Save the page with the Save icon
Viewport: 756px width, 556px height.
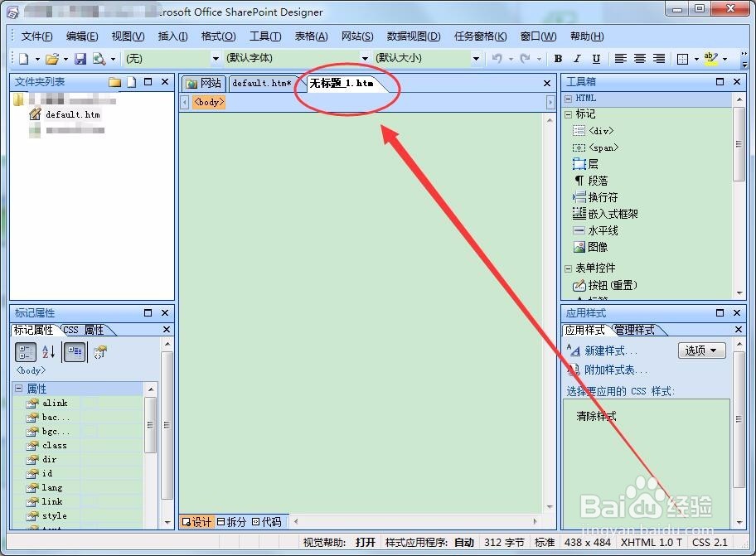[80, 59]
